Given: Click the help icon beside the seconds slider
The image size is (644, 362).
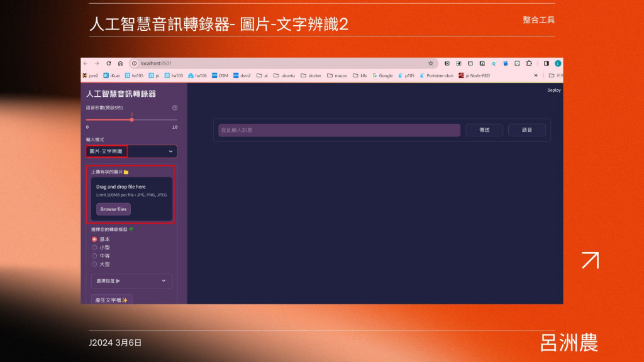Looking at the screenshot, I should click(x=175, y=107).
